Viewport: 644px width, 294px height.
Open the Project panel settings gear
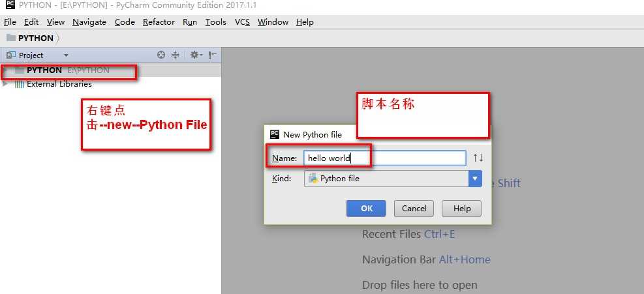click(196, 55)
